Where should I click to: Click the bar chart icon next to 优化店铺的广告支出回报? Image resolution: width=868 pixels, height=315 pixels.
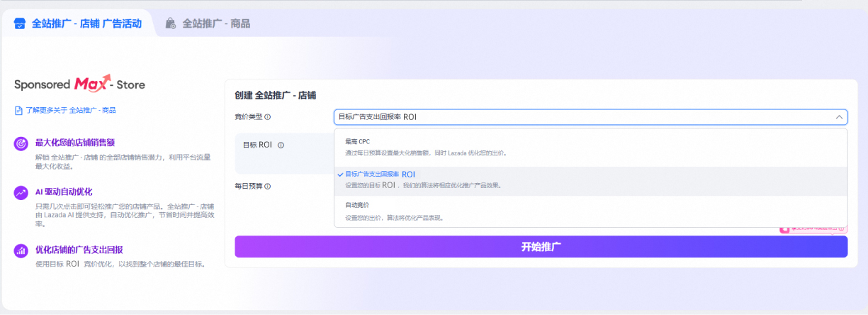click(x=21, y=251)
